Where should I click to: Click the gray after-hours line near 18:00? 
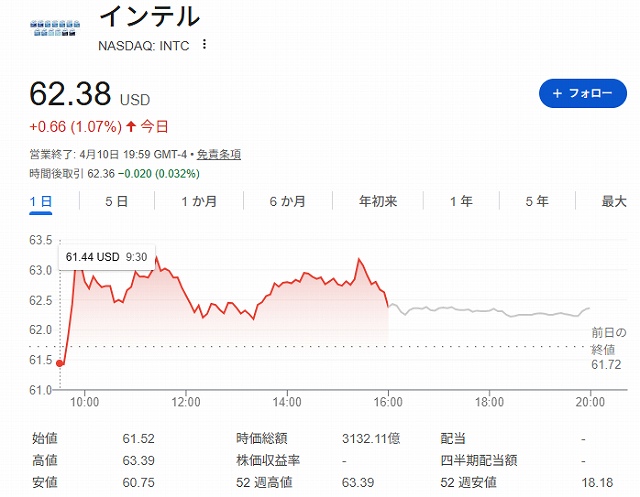pos(489,311)
